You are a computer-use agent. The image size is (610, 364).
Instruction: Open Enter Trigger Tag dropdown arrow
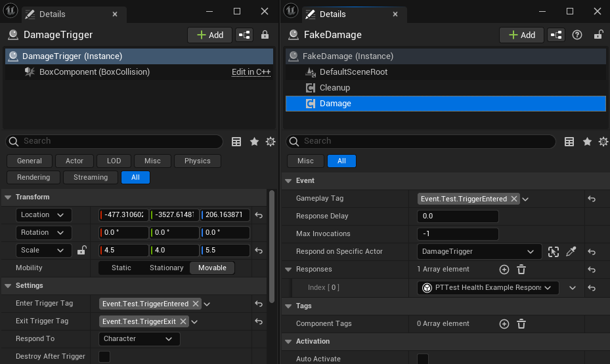[x=207, y=304]
